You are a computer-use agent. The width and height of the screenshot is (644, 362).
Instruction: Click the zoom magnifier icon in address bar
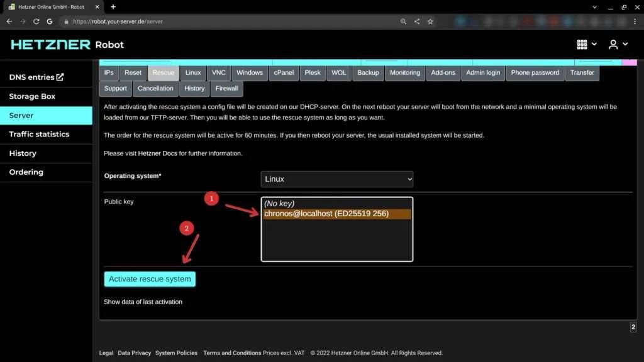click(403, 21)
